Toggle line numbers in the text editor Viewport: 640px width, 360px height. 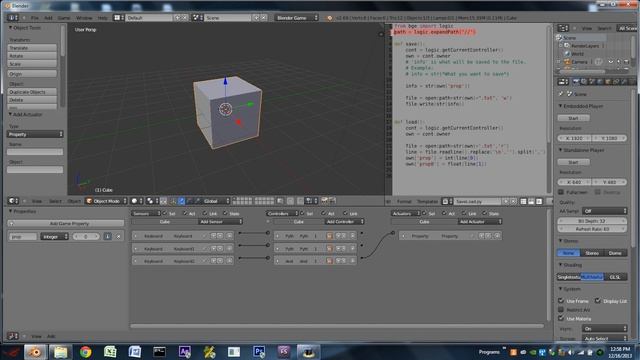pos(523,201)
